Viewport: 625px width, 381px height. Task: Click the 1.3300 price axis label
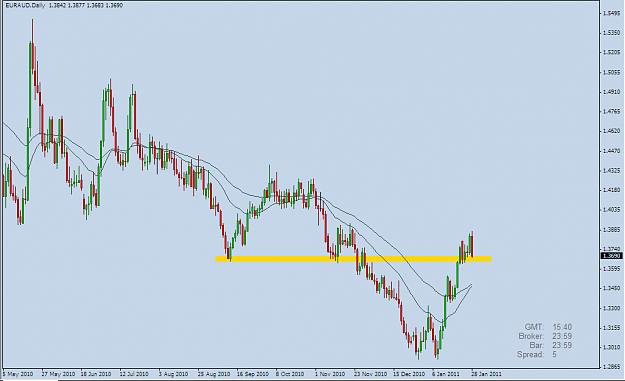point(611,308)
